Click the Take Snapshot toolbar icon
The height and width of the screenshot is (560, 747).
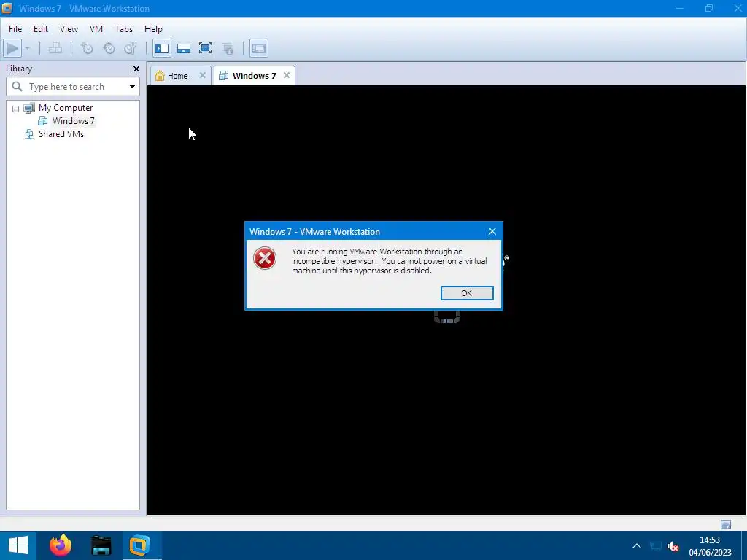(87, 48)
